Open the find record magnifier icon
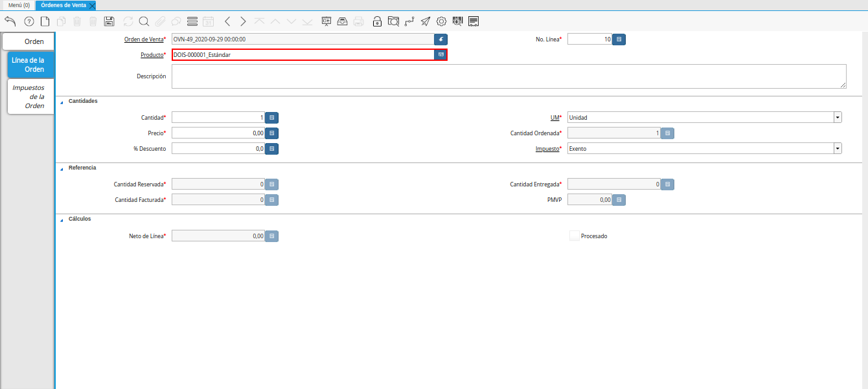868x389 pixels. [x=144, y=21]
